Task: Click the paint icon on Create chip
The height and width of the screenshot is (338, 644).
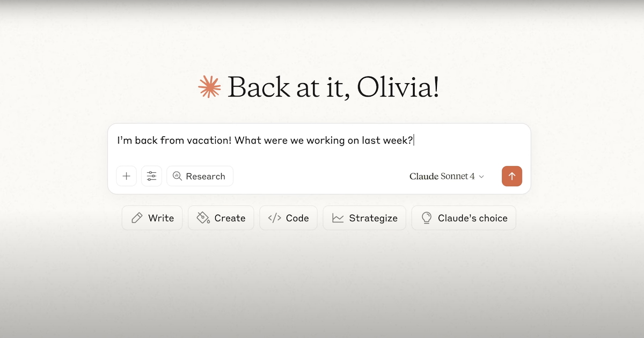Action: coord(203,218)
